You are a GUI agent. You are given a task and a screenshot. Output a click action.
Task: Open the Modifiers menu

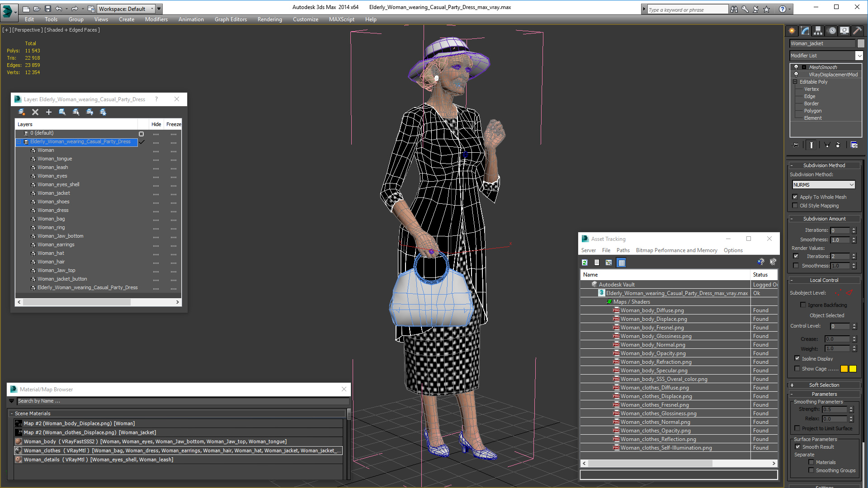click(156, 19)
